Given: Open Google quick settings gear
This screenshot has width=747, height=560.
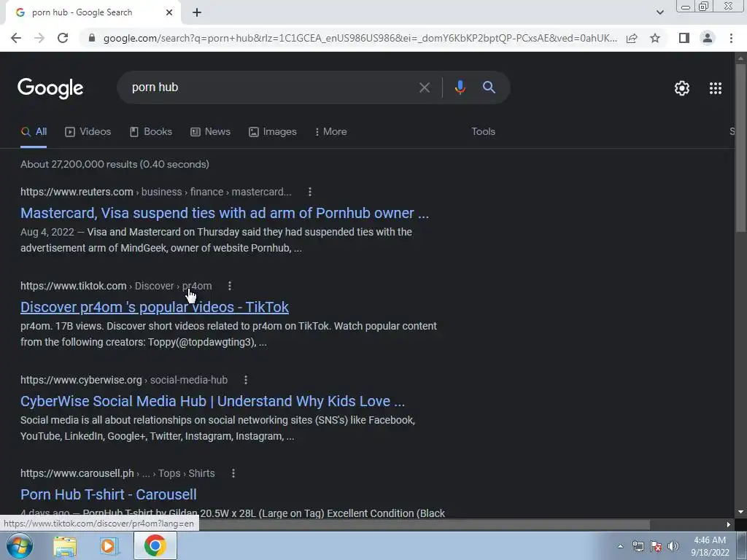Looking at the screenshot, I should pyautogui.click(x=682, y=88).
